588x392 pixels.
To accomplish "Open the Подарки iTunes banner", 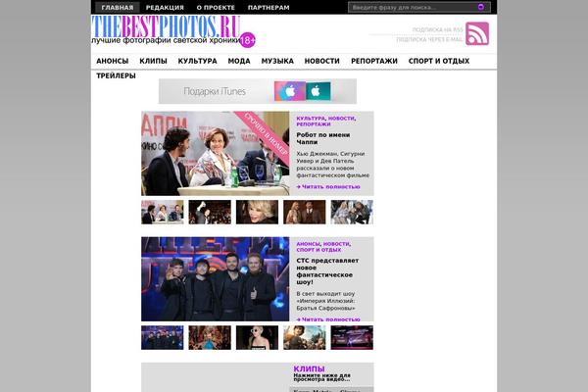I will point(258,91).
